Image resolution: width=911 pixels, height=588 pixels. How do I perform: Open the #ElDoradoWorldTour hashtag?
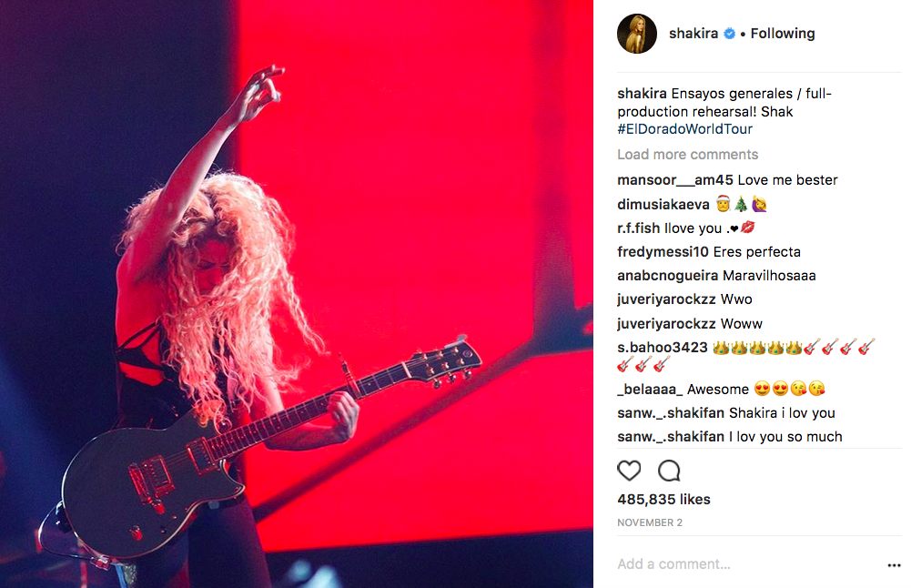[x=684, y=129]
